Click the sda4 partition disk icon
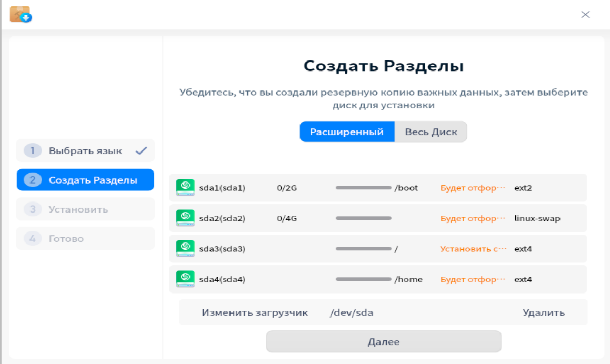 185,279
